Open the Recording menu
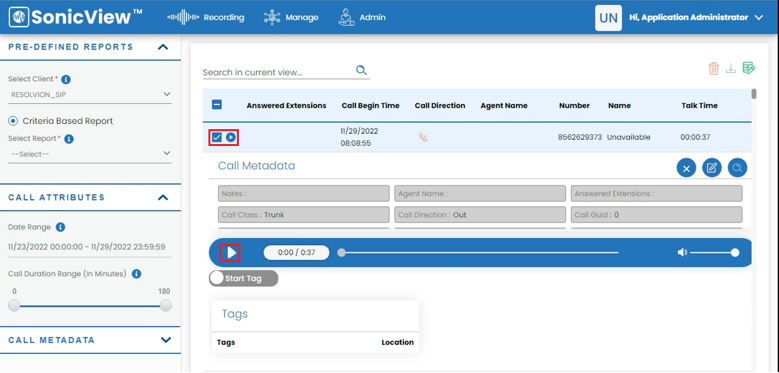This screenshot has height=373, width=779. [x=206, y=17]
